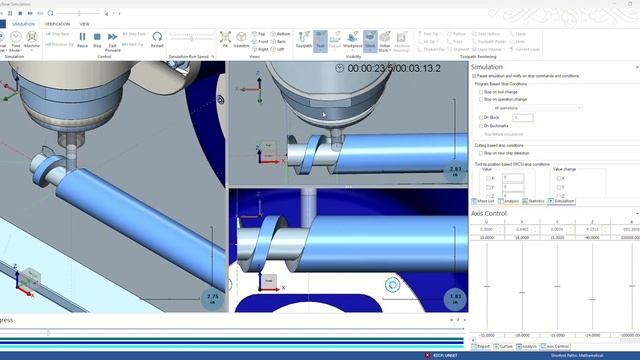Click the Trace toolpath rendering option
Viewport: 640px width, 360px height.
pos(456,42)
